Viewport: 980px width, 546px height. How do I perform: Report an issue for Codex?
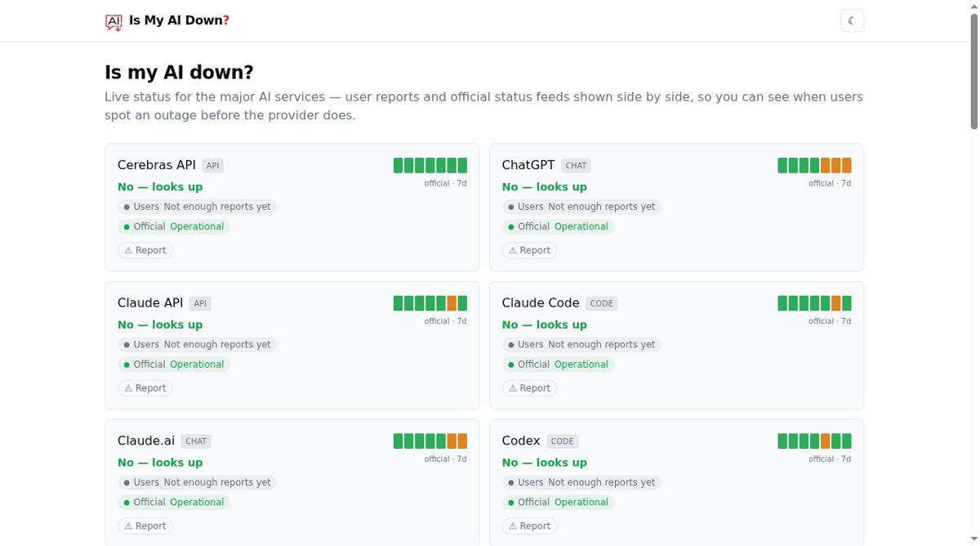tap(529, 526)
